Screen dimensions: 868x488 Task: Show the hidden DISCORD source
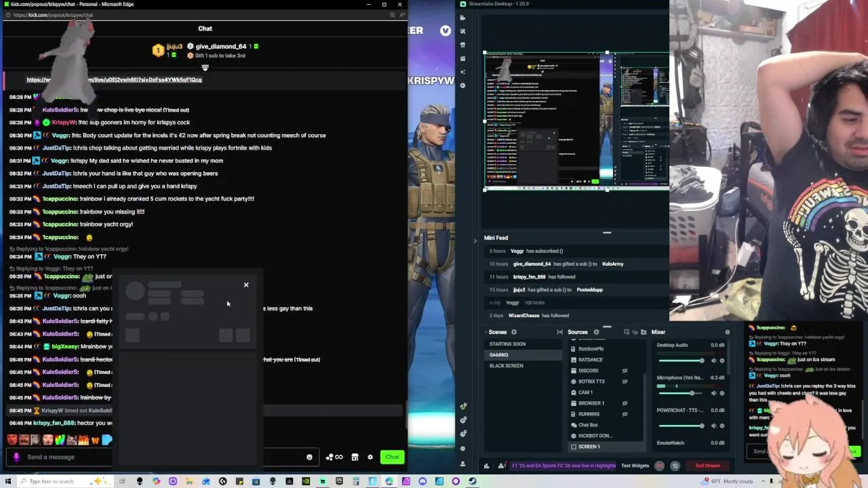[625, 371]
